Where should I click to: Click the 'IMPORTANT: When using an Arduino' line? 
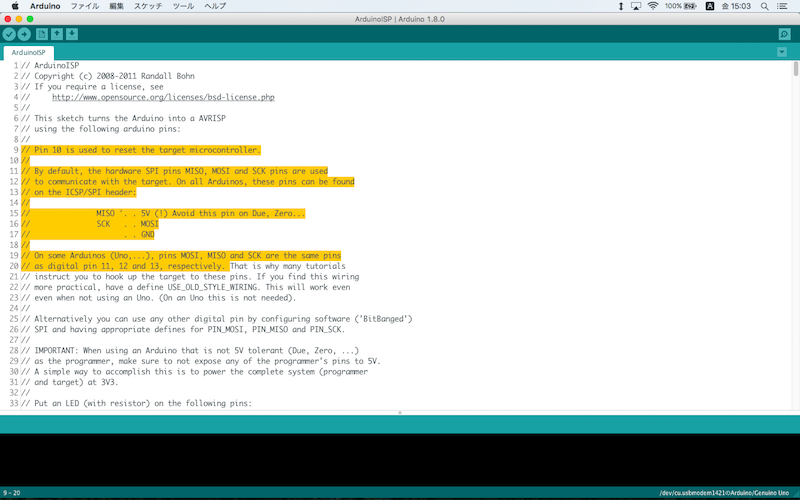(190, 351)
